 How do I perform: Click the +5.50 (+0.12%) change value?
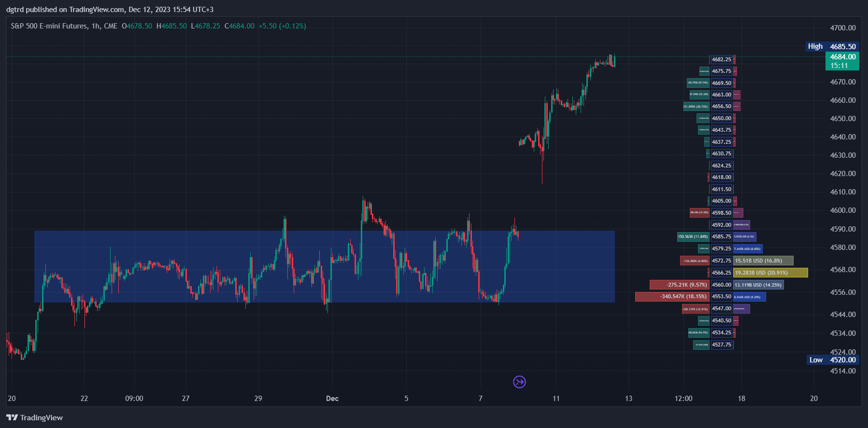click(282, 26)
